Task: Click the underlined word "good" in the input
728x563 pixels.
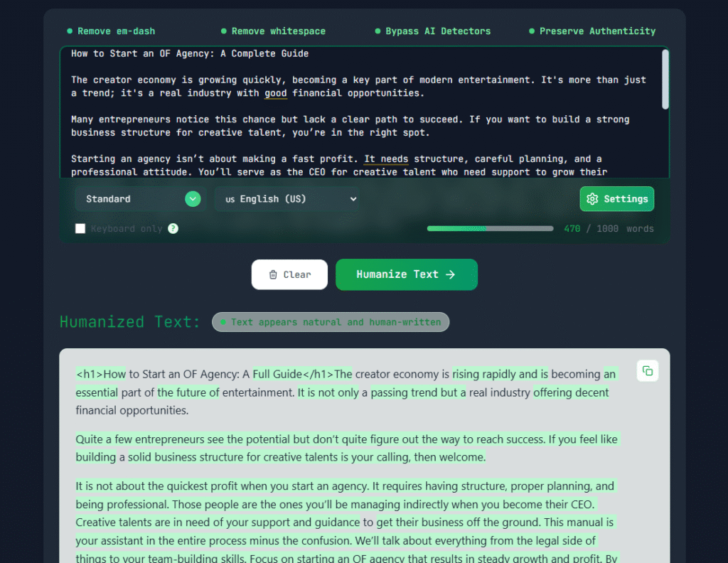Action: point(276,93)
